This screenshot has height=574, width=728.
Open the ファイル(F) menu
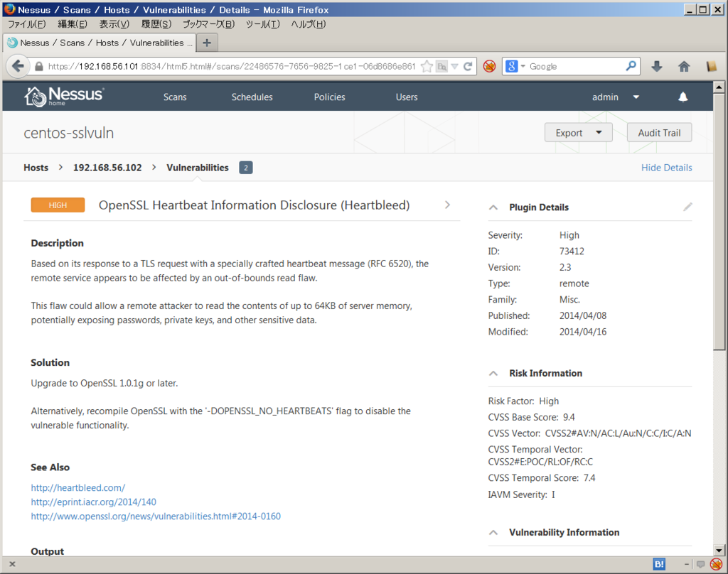coord(26,24)
